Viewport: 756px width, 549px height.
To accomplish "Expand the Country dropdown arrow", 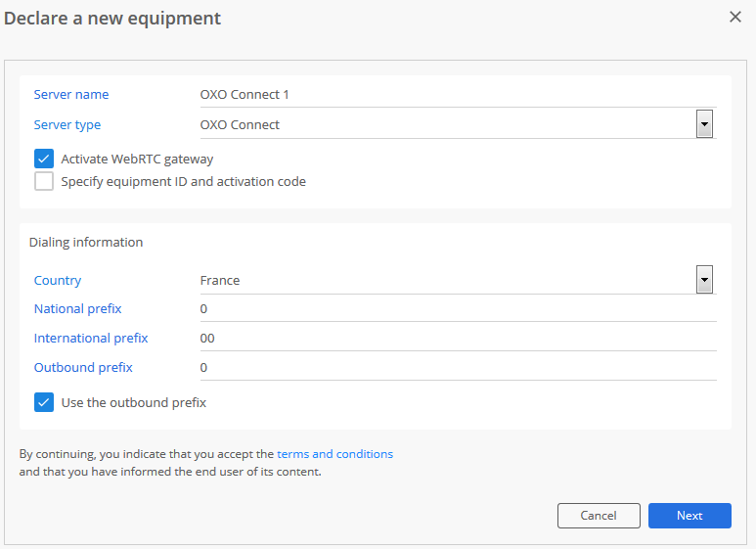I will pyautogui.click(x=704, y=279).
